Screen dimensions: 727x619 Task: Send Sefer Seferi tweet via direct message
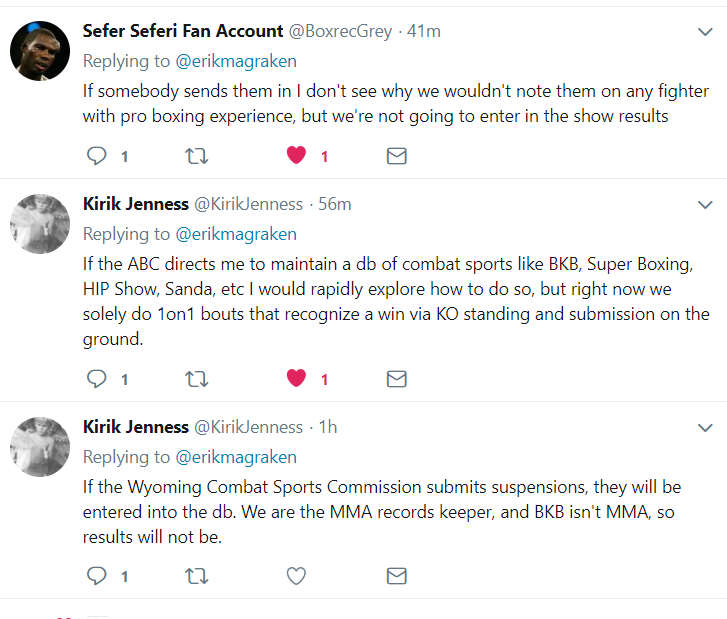click(396, 156)
